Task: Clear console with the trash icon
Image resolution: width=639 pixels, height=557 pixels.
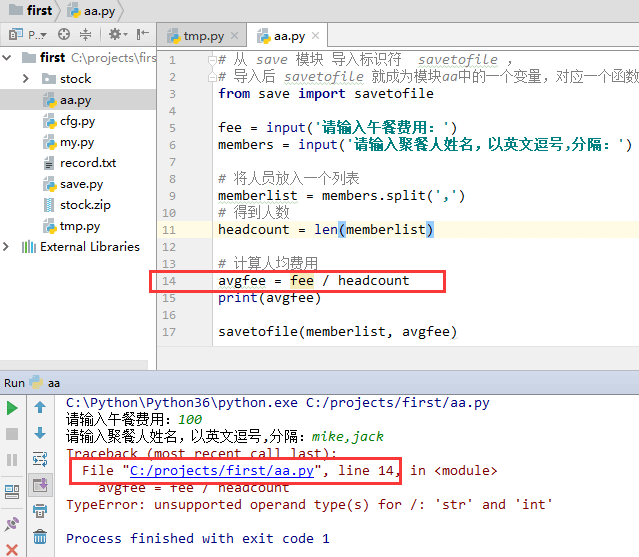Action: coord(40,537)
